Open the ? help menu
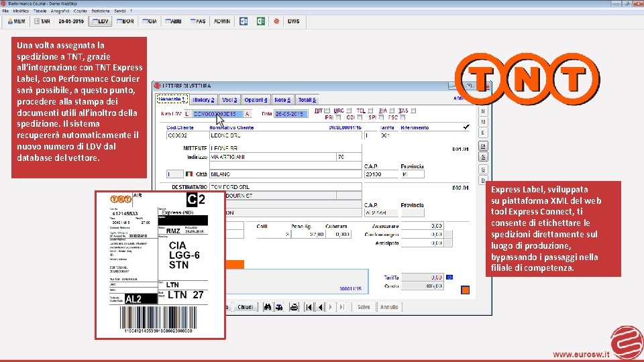Screen dimensions: 644x362 [131, 11]
